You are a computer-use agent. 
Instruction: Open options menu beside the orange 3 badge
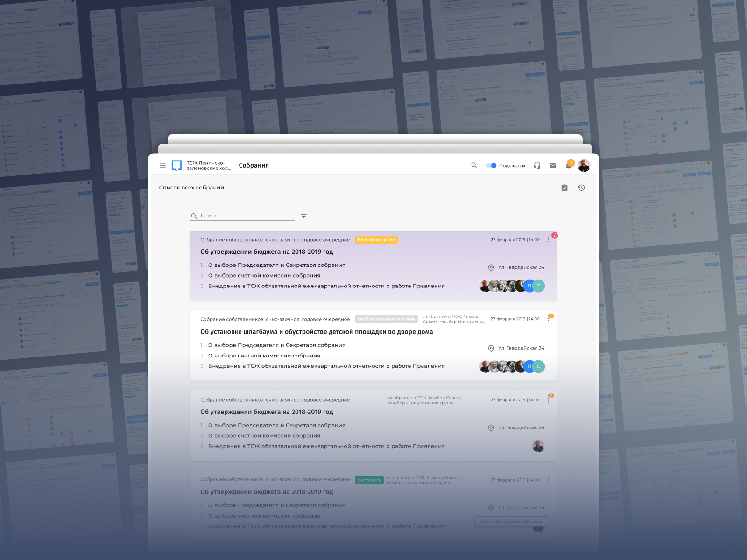(x=548, y=400)
